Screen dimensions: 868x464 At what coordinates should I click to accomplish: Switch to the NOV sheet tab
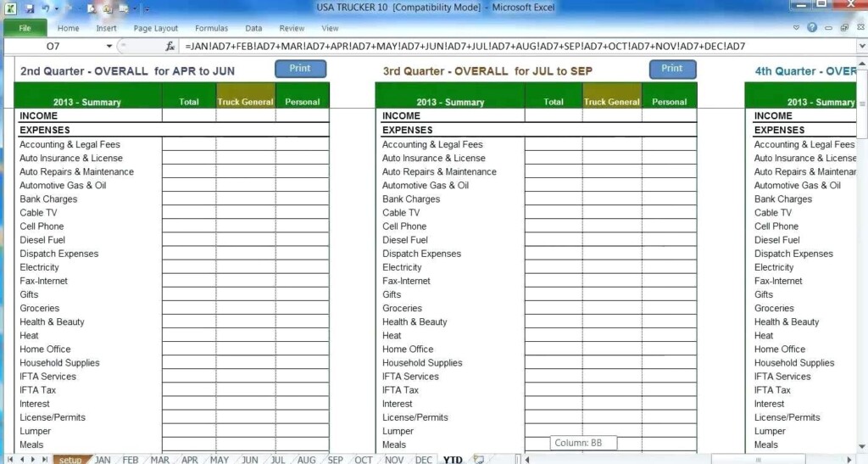point(394,460)
